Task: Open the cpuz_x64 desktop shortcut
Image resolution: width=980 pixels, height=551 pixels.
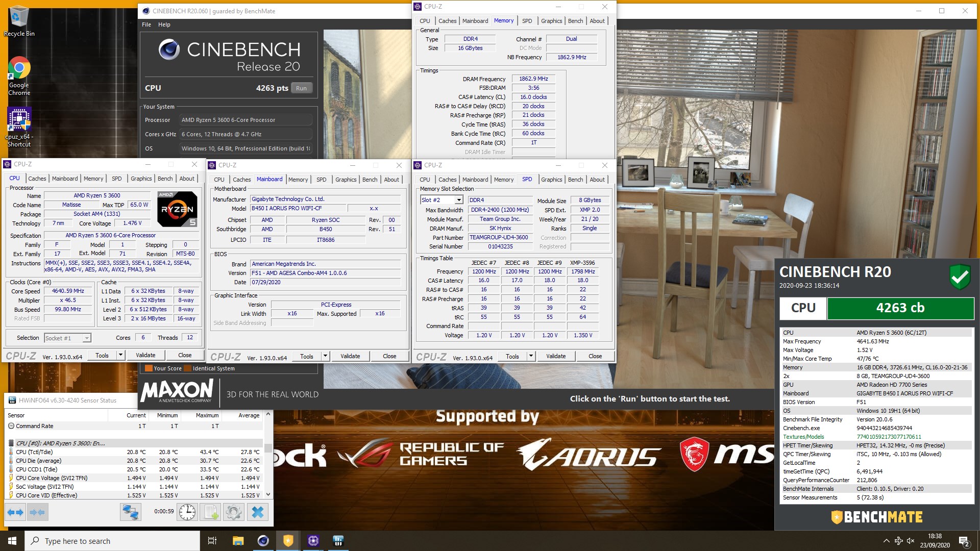Action: point(19,127)
